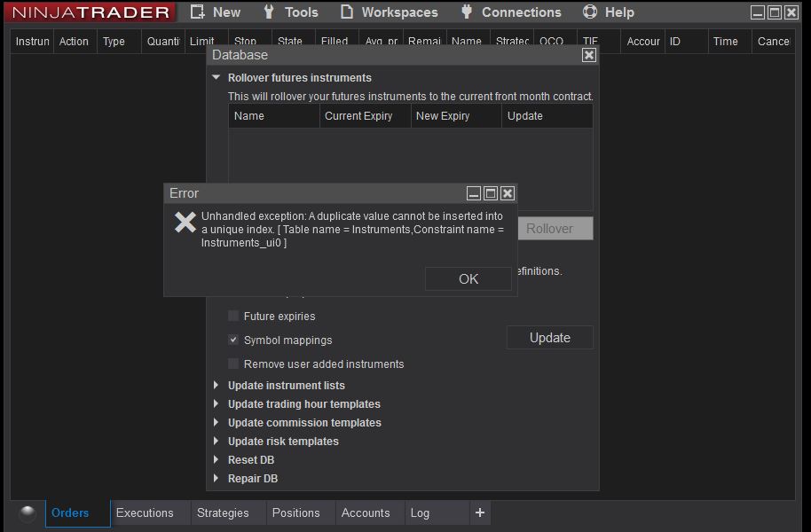811x532 pixels.
Task: Expand Update risk templates section
Action: click(x=217, y=441)
